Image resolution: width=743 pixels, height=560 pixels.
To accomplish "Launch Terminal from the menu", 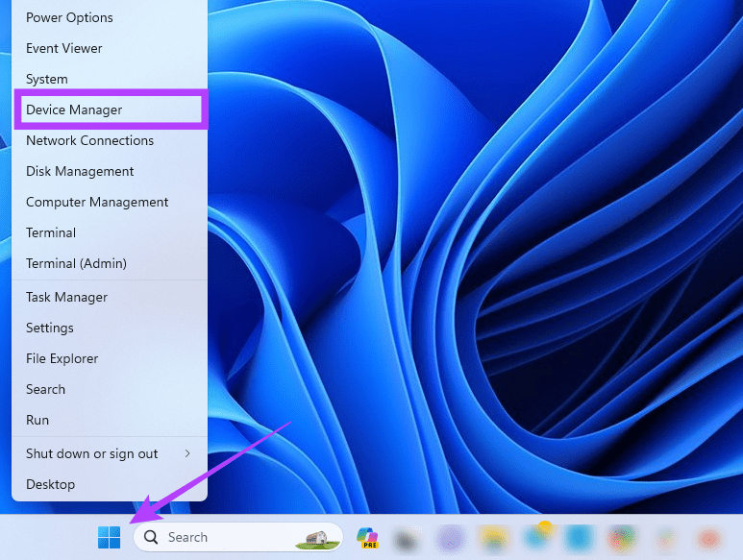I will (51, 232).
